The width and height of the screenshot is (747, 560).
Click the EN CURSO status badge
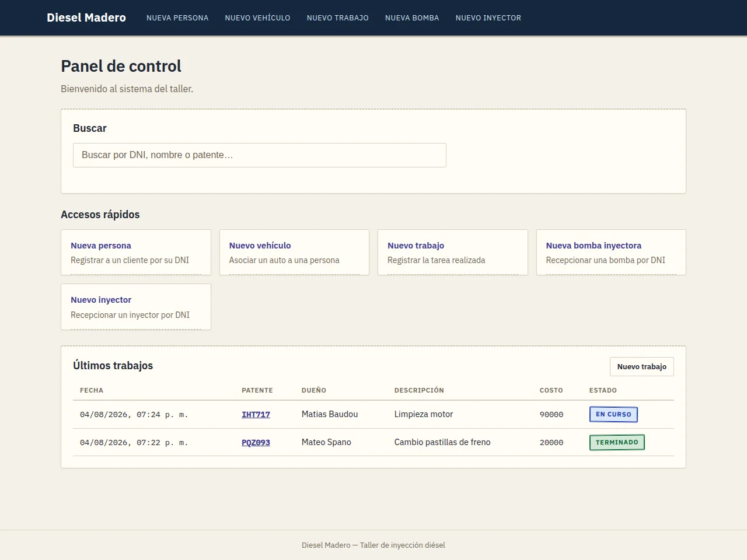coord(613,414)
